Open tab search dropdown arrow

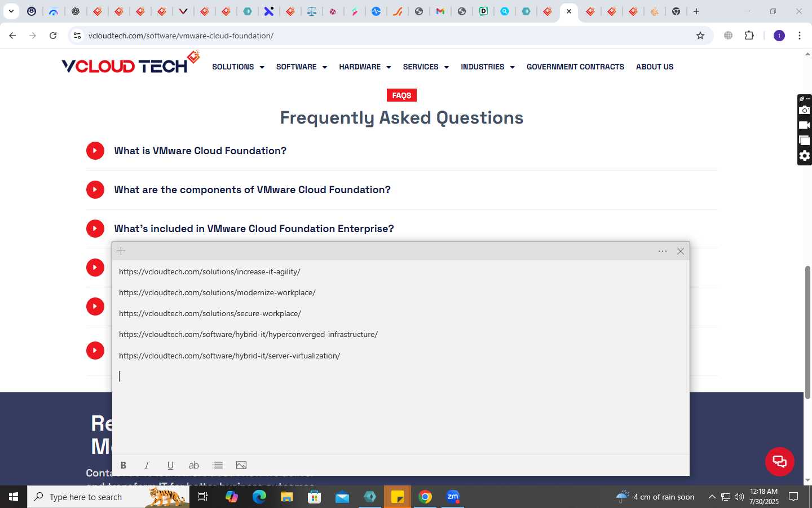(11, 11)
